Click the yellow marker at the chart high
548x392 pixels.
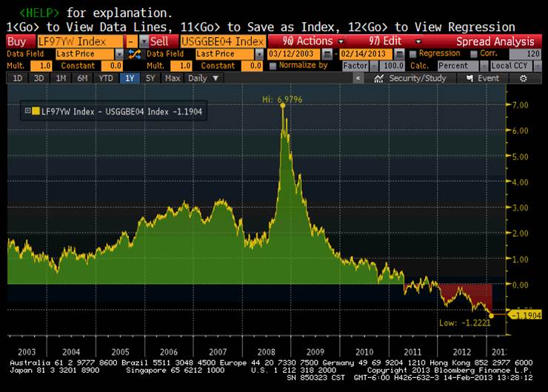282,106
